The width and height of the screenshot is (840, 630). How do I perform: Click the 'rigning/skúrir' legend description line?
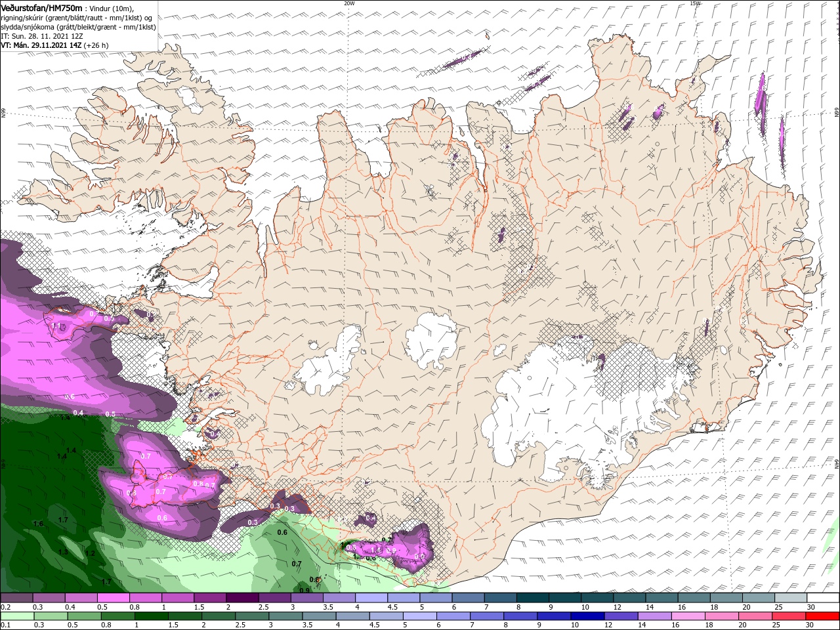pyautogui.click(x=76, y=18)
